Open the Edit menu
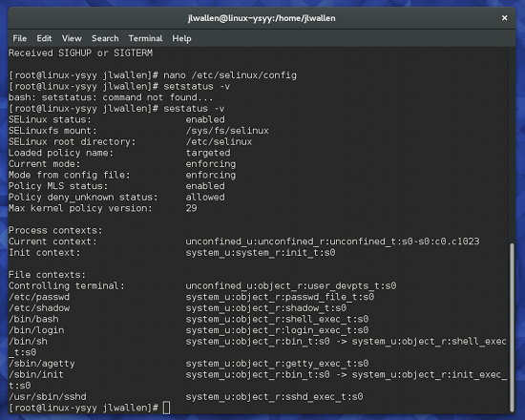Viewport: 525px width, 420px height. pyautogui.click(x=44, y=38)
